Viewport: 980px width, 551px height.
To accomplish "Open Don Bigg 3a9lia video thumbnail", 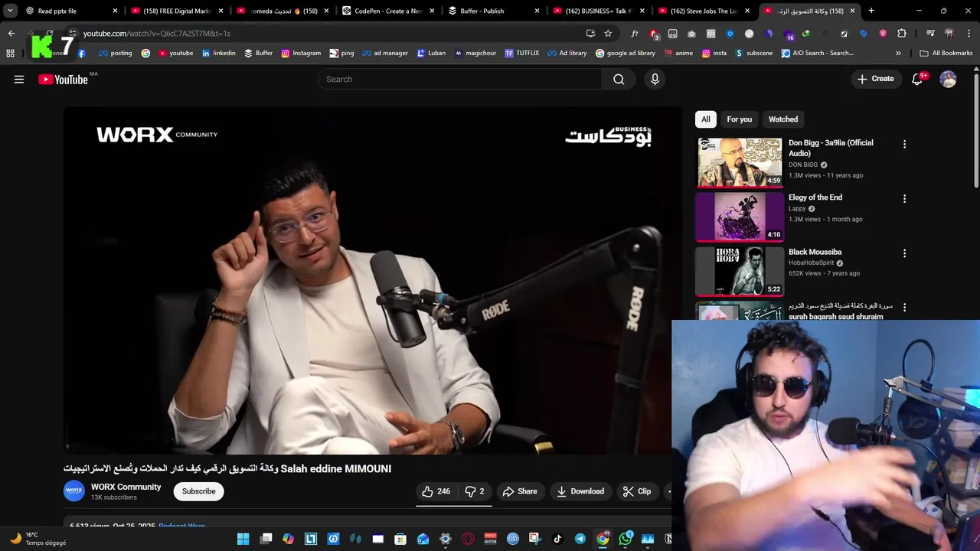I will coord(739,162).
